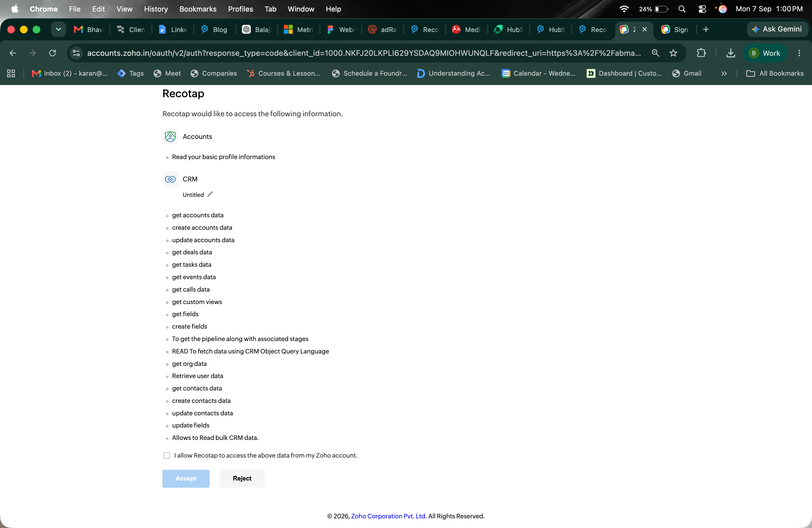Open the Tab menu

click(270, 9)
